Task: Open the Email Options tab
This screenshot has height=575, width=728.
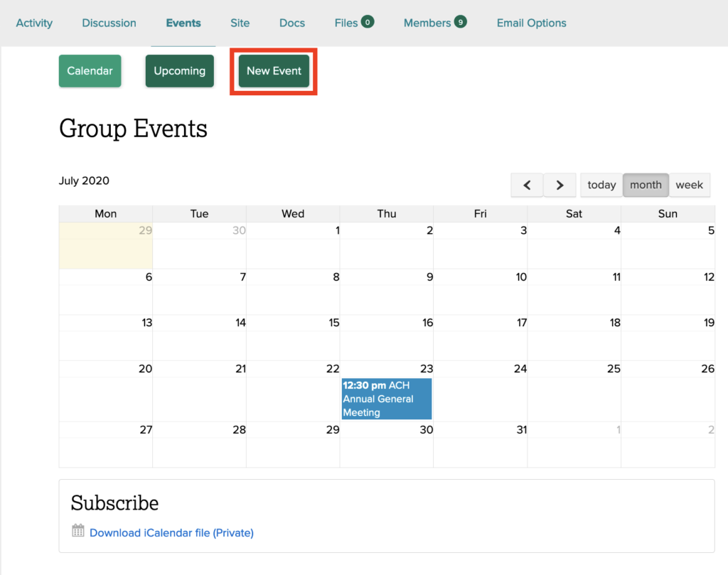Action: coord(531,23)
